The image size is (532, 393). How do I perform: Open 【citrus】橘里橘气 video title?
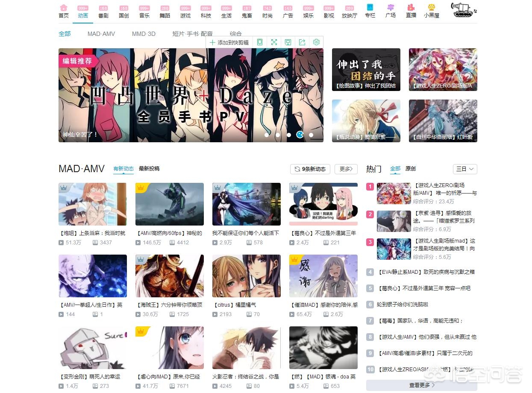pos(234,305)
